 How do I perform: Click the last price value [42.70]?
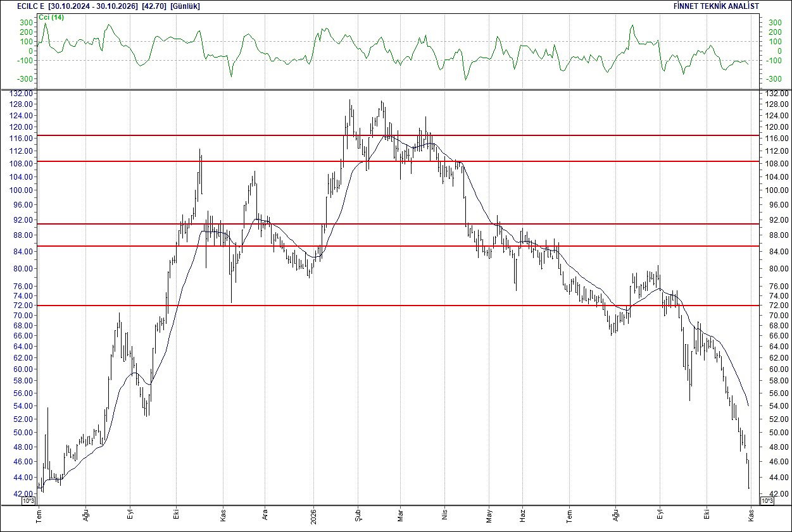click(x=154, y=6)
